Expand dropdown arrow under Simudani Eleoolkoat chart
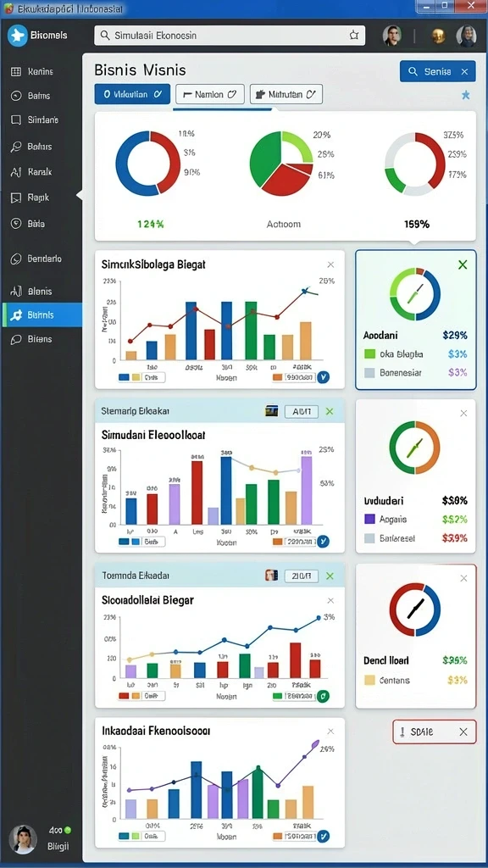 (324, 542)
